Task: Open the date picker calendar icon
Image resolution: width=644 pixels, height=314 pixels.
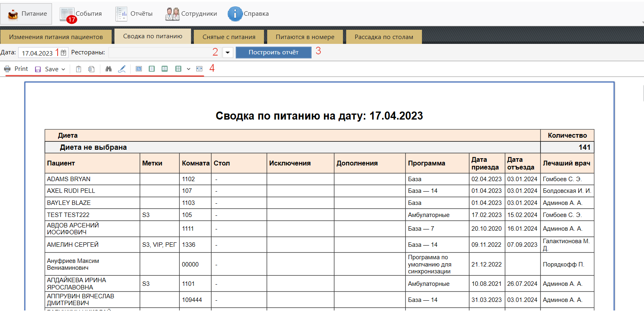Action: pyautogui.click(x=64, y=53)
